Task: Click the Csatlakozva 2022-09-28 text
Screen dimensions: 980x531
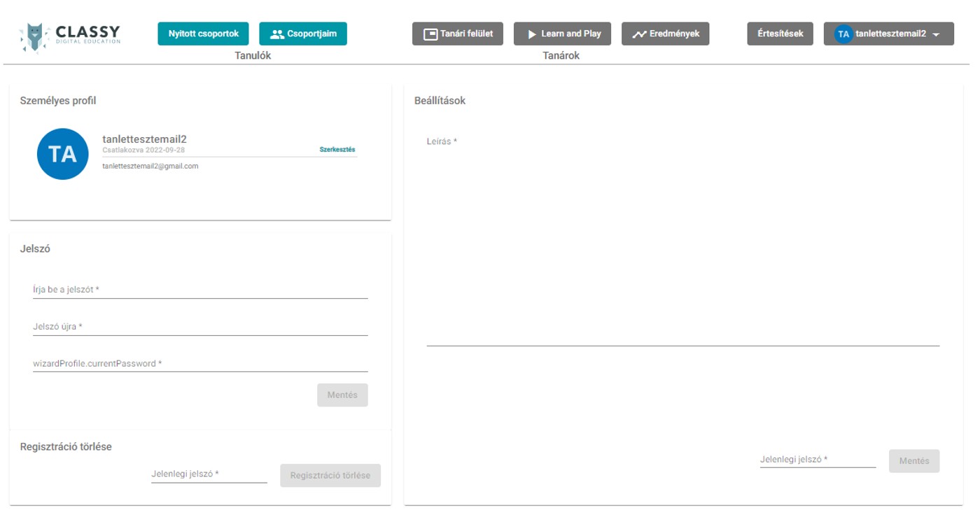Action: (x=143, y=150)
